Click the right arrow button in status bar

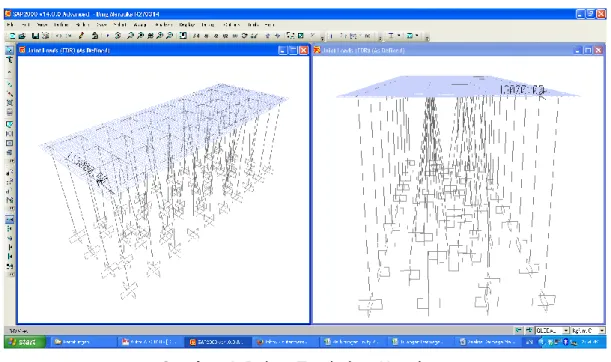point(528,330)
